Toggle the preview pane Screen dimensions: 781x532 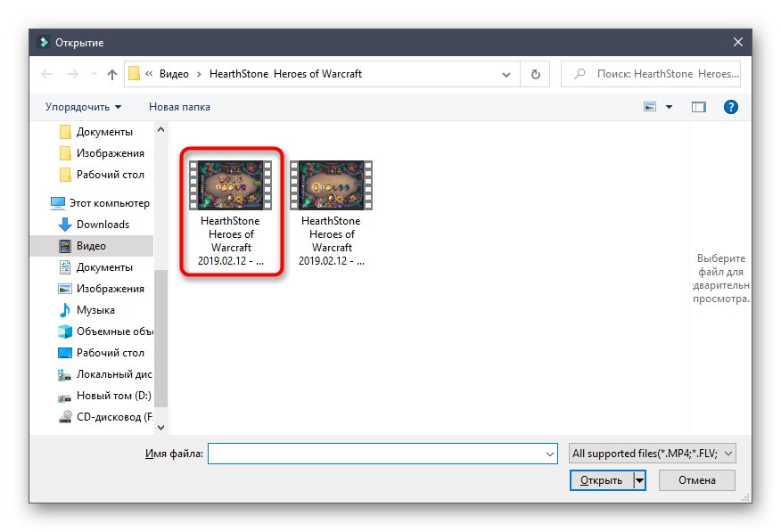[x=699, y=107]
